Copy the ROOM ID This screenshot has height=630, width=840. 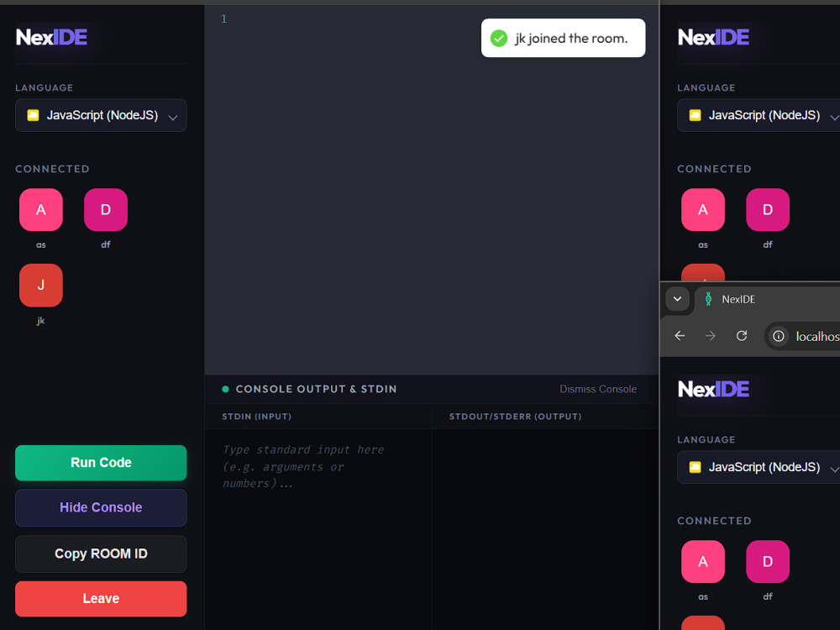point(101,554)
